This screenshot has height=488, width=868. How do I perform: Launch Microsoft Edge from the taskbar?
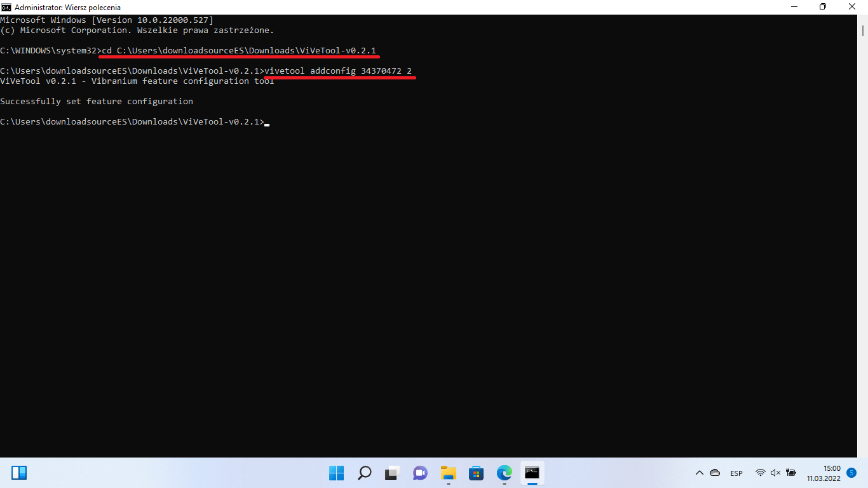504,473
